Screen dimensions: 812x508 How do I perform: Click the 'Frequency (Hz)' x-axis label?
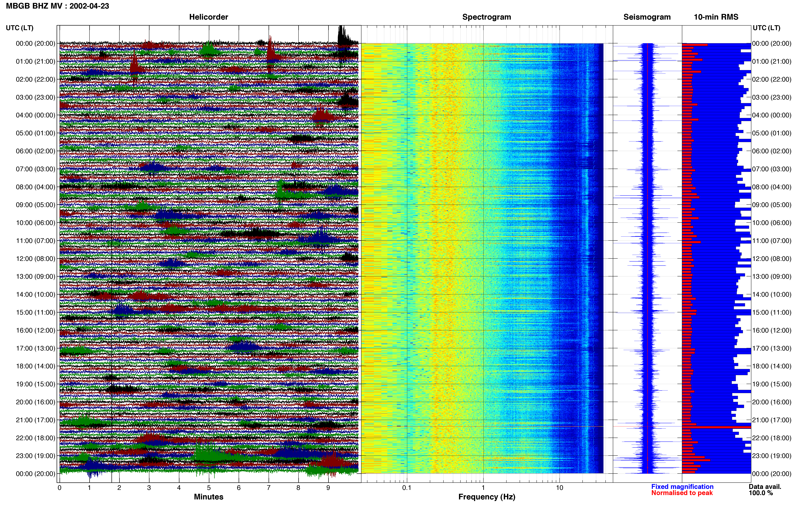pyautogui.click(x=487, y=497)
